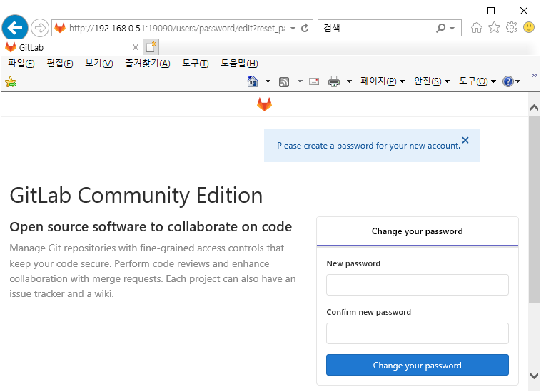Click the blue Change your password button

pyautogui.click(x=417, y=365)
